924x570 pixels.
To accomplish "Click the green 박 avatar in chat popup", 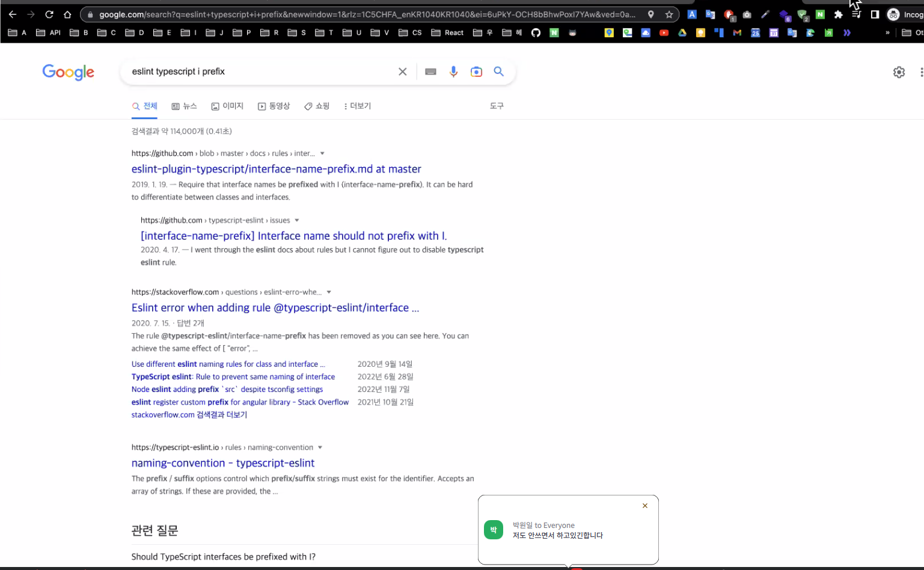I will [x=494, y=530].
